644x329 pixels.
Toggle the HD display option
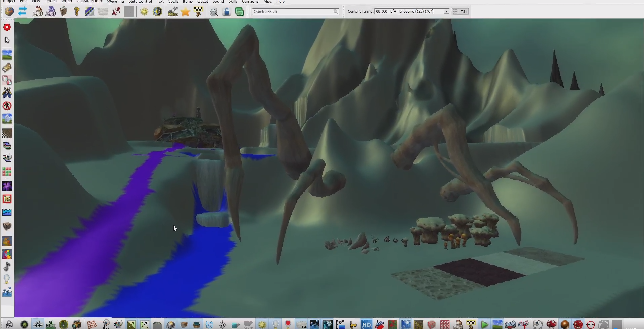[366, 324]
